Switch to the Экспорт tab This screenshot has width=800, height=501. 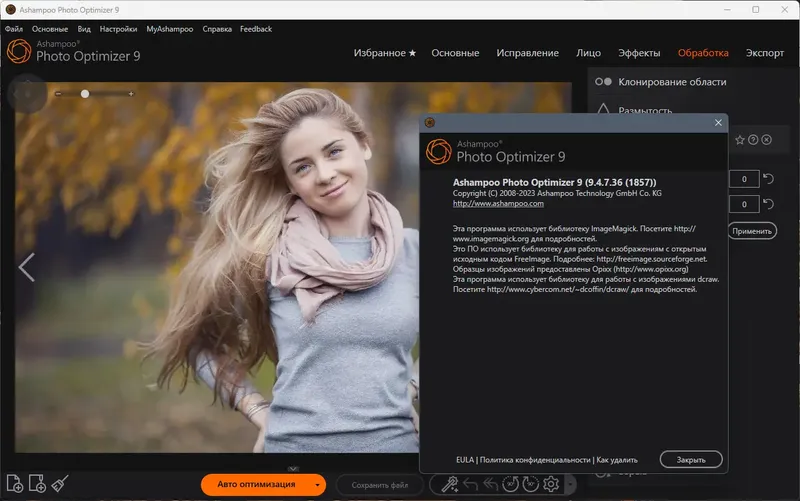point(765,53)
